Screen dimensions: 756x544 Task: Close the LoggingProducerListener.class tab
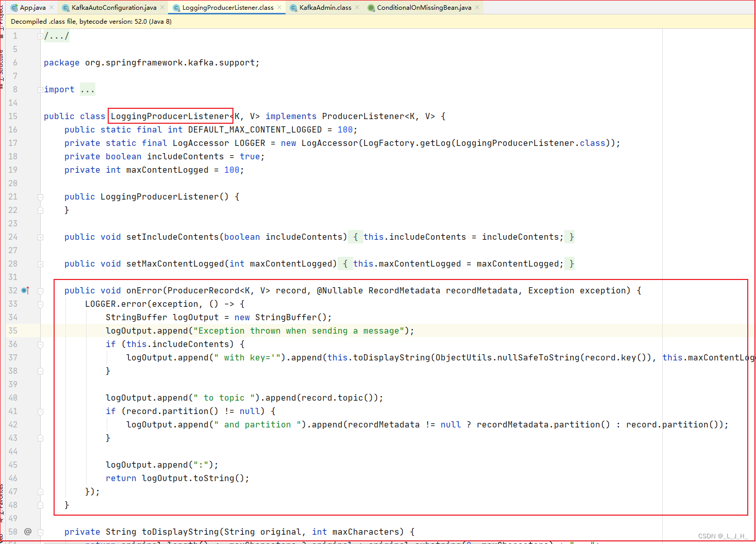click(279, 7)
